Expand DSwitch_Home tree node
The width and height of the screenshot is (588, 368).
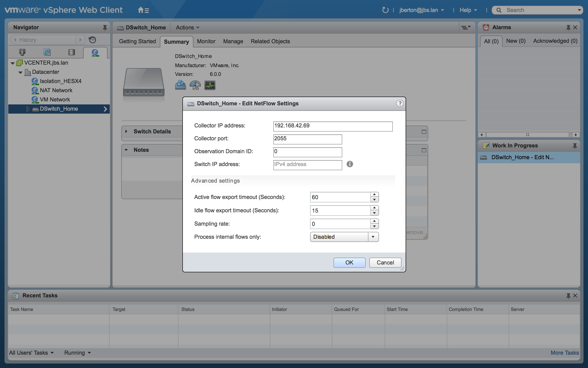pyautogui.click(x=28, y=109)
